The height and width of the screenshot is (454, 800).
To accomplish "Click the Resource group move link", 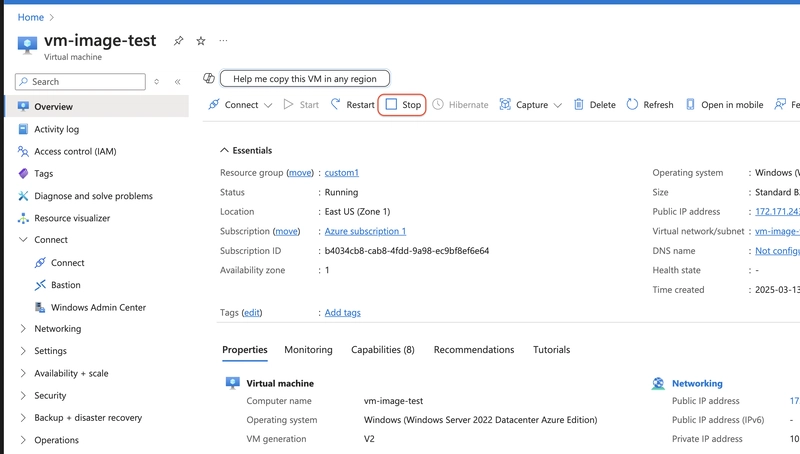I will (300, 173).
